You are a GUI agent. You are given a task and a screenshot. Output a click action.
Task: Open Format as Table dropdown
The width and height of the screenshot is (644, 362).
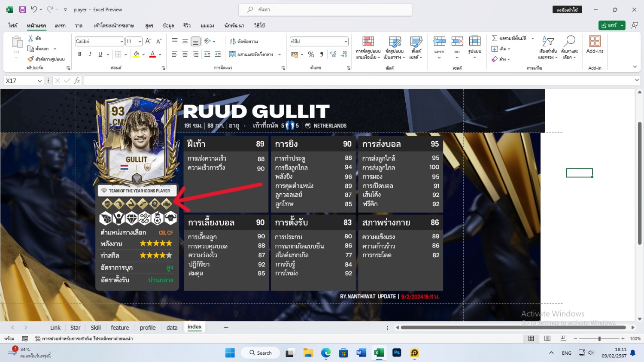point(394,48)
